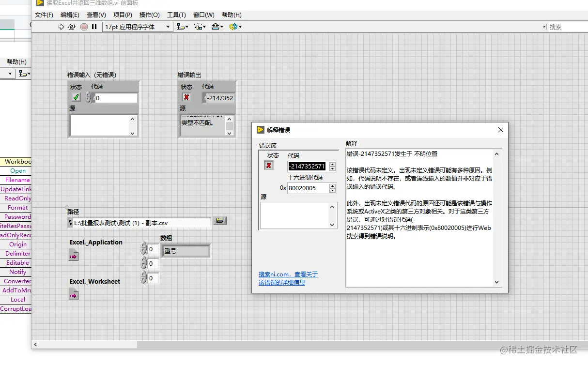Open the Distribute Objects dropdown
The width and height of the screenshot is (588, 365).
click(199, 27)
